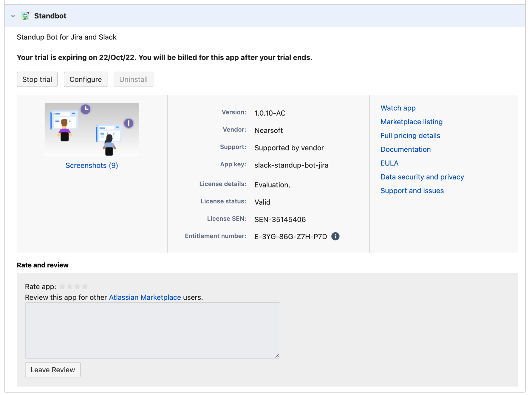This screenshot has height=395, width=532.
Task: Follow the Atlassian Marketplace link
Action: point(145,297)
